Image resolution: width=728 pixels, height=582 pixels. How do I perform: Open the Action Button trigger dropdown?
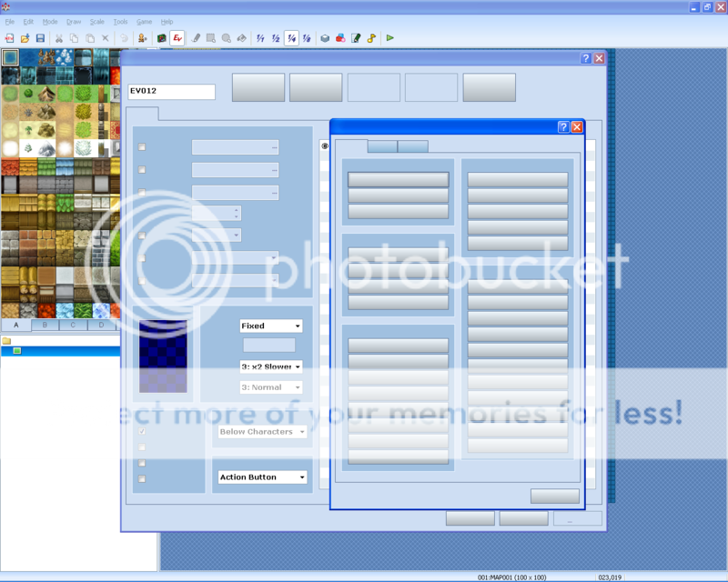click(263, 477)
